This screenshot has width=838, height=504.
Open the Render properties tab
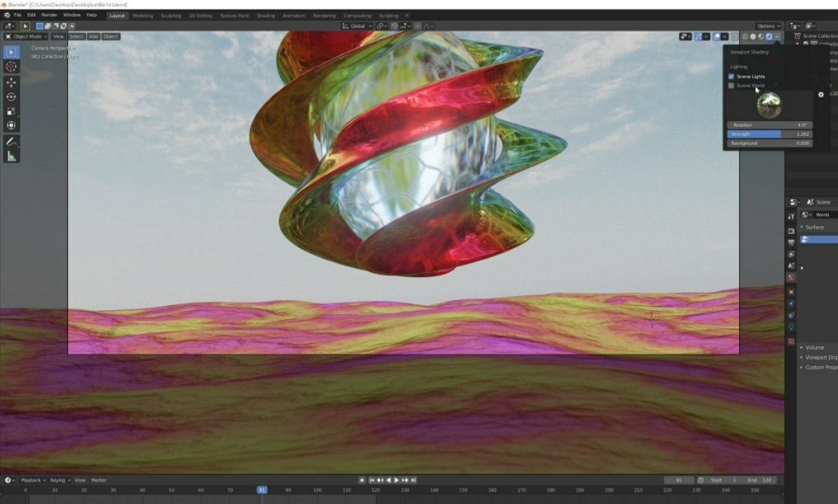(791, 230)
